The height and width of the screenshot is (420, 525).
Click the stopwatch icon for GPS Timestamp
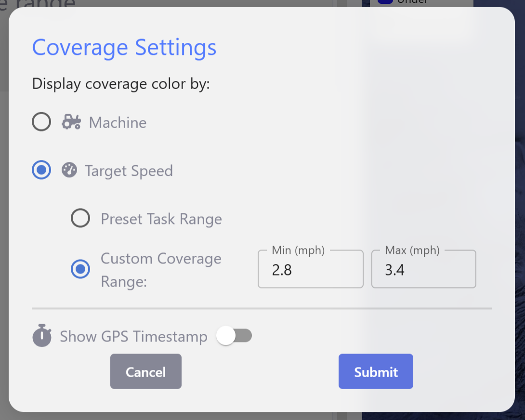tap(42, 336)
